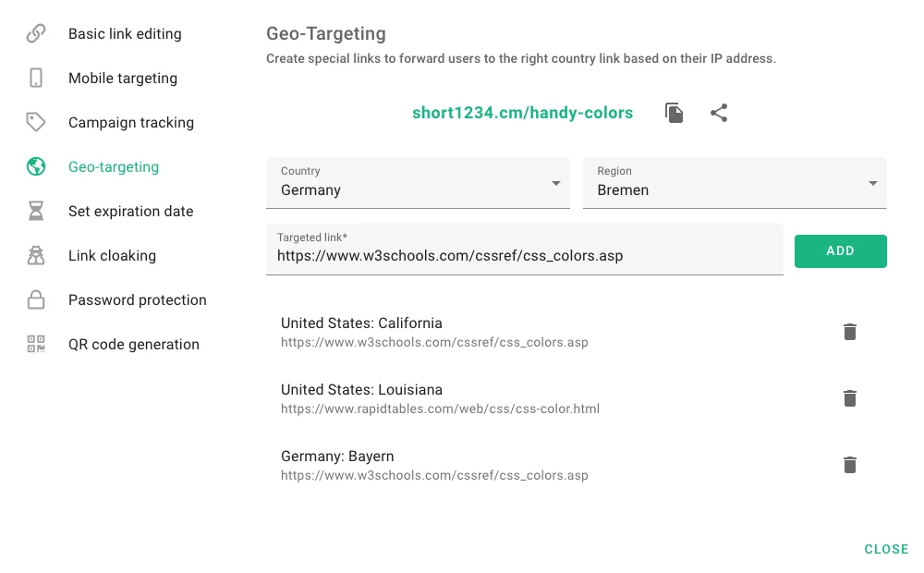The width and height of the screenshot is (924, 573).
Task: Copy the short link with the copy icon
Action: (675, 113)
